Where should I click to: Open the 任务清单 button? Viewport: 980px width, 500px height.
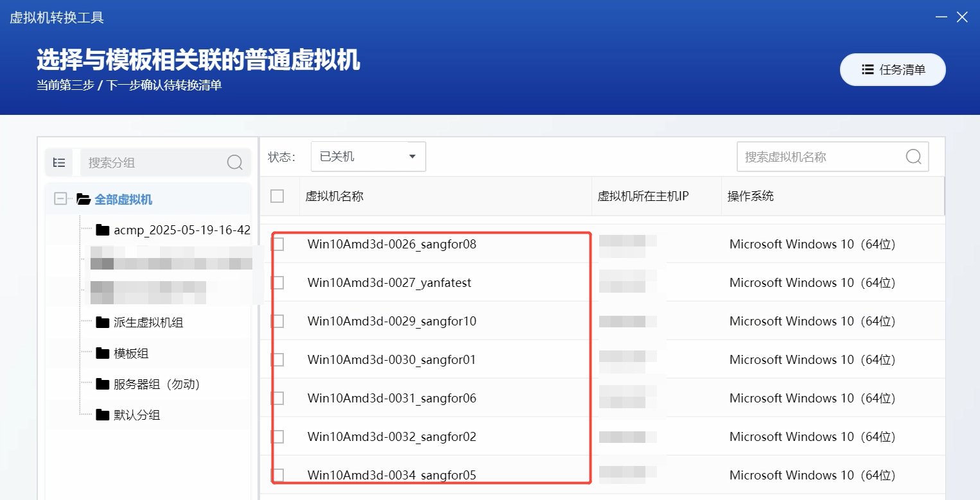tap(892, 70)
